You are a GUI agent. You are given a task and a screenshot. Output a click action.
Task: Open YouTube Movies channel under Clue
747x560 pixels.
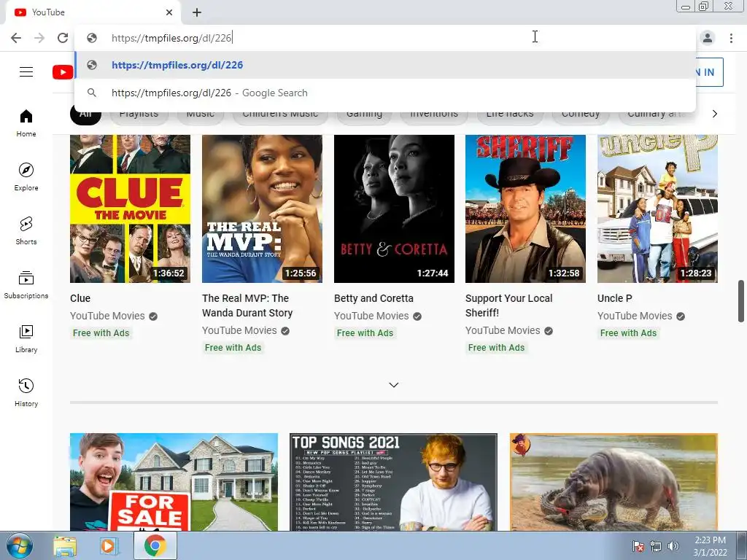pos(107,316)
